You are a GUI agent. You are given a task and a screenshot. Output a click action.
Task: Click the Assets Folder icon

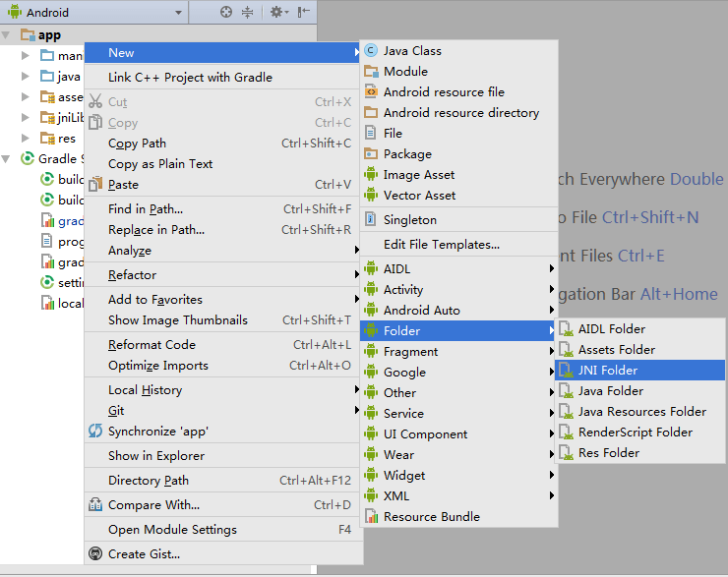click(x=566, y=349)
